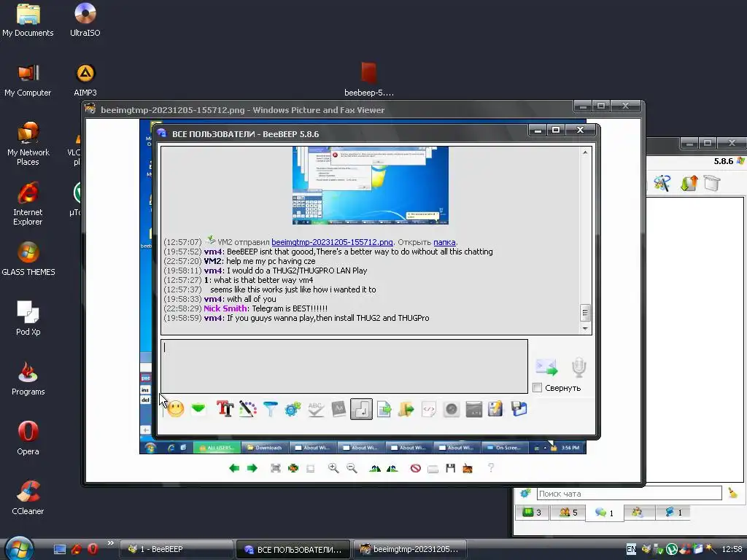Click the gray dictionary book icon
Screen dimensions: 747x560
coord(338,408)
